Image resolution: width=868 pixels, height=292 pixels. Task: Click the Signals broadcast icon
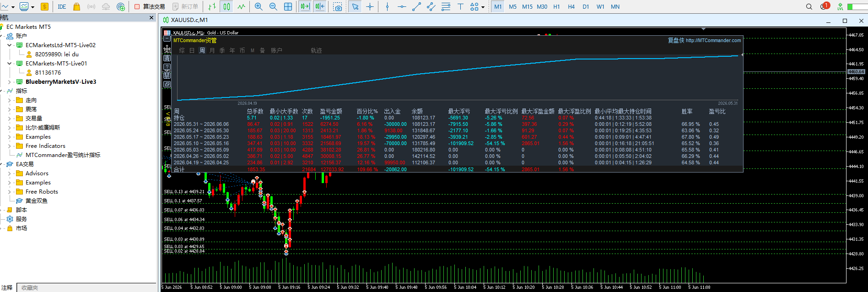[x=91, y=7]
